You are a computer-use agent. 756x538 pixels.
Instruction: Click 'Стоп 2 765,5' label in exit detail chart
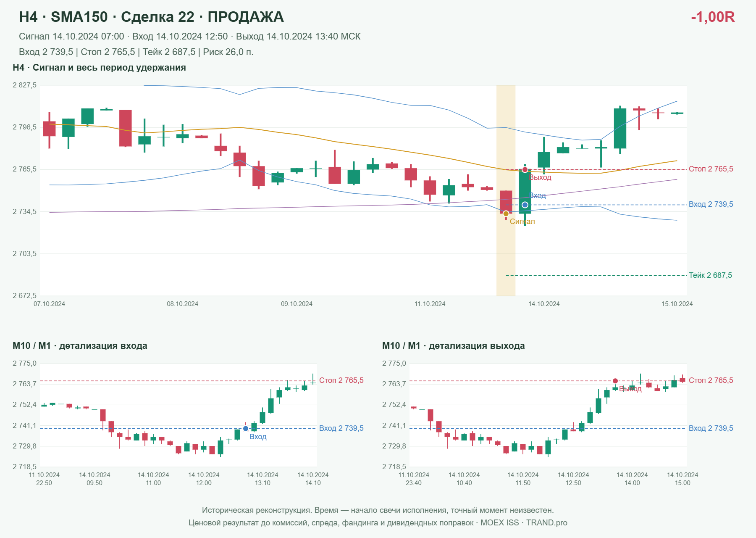click(x=711, y=380)
